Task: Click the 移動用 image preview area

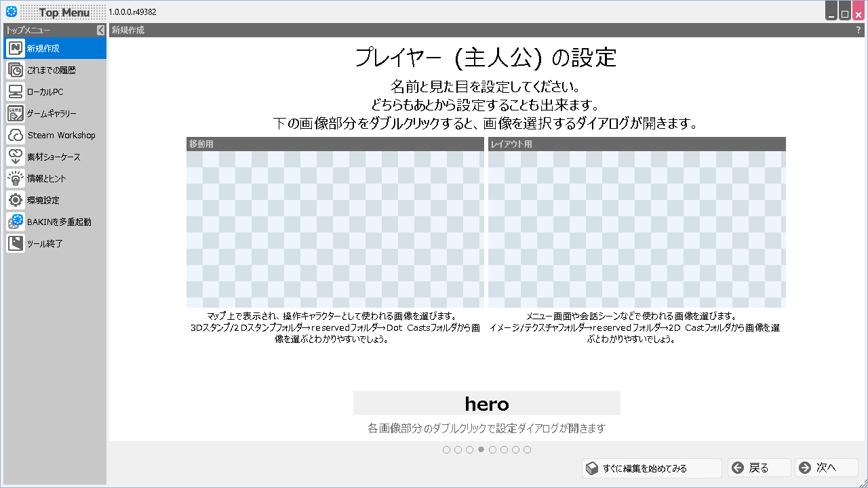Action: [x=335, y=229]
